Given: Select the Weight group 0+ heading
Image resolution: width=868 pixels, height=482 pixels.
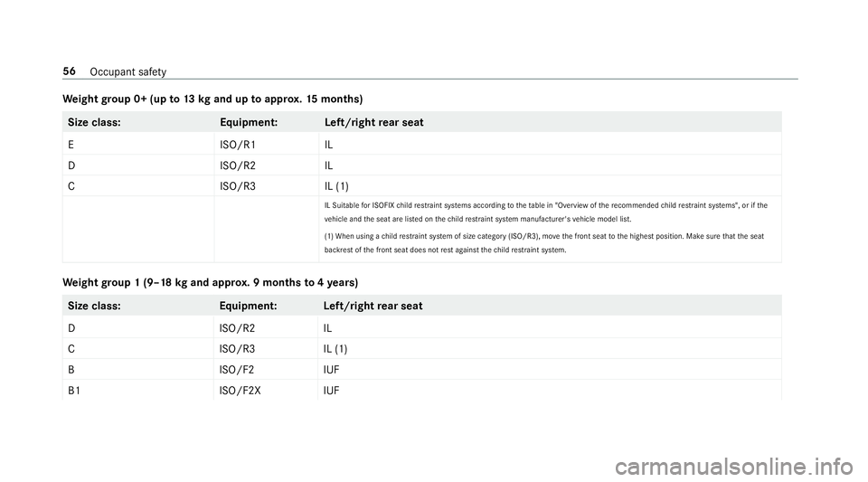Looking at the screenshot, I should pyautogui.click(x=212, y=99).
